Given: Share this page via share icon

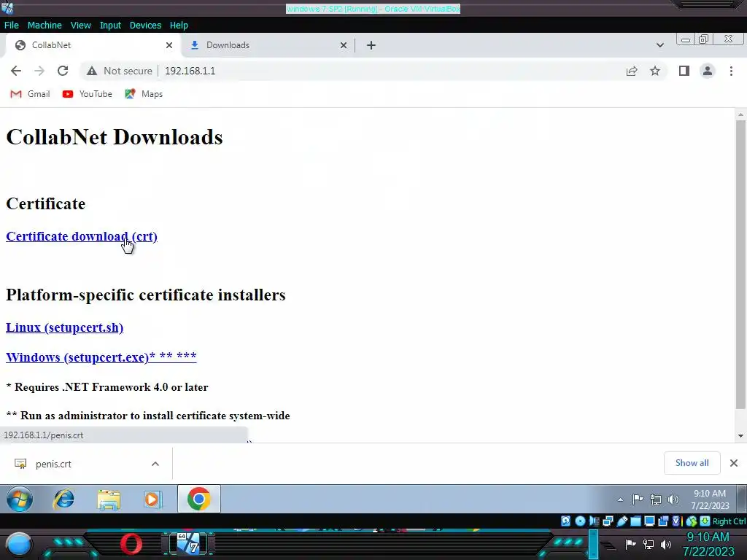Looking at the screenshot, I should coord(632,71).
